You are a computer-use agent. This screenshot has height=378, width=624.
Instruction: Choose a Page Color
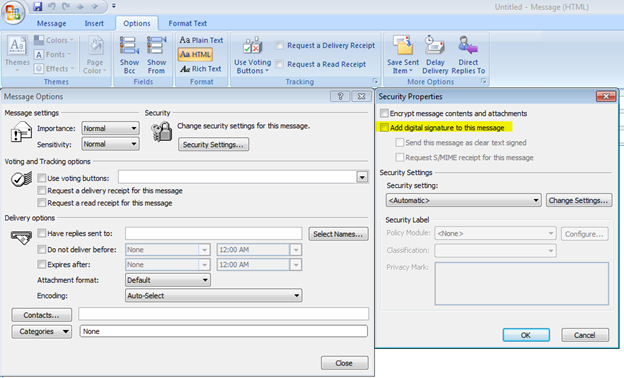95,55
